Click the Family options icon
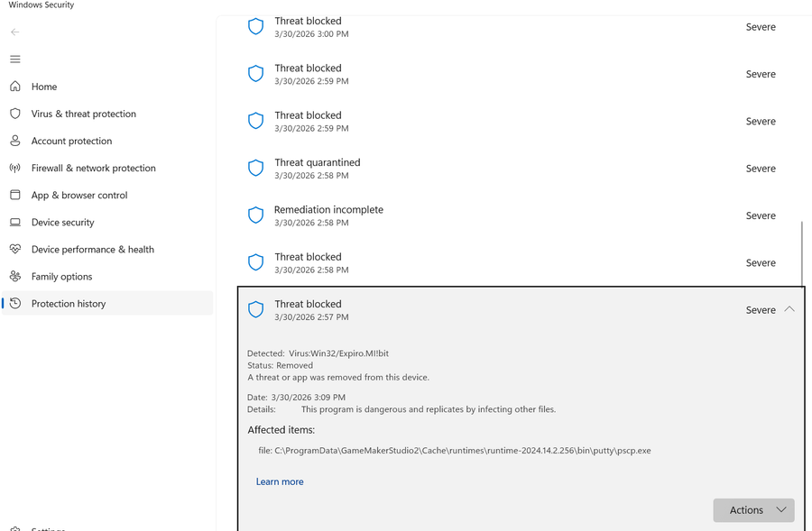Viewport: 812px width, 531px height. coord(14,276)
